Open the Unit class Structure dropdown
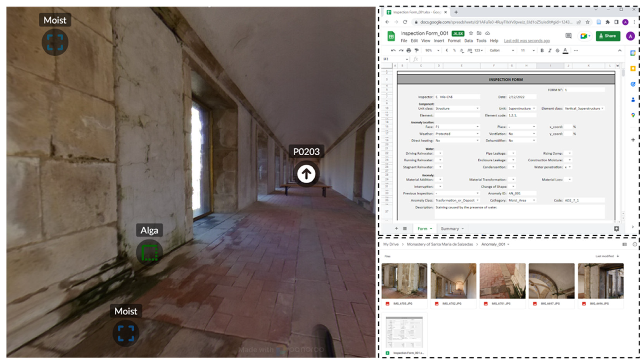Viewport: 644px width, 364px height. (477, 108)
